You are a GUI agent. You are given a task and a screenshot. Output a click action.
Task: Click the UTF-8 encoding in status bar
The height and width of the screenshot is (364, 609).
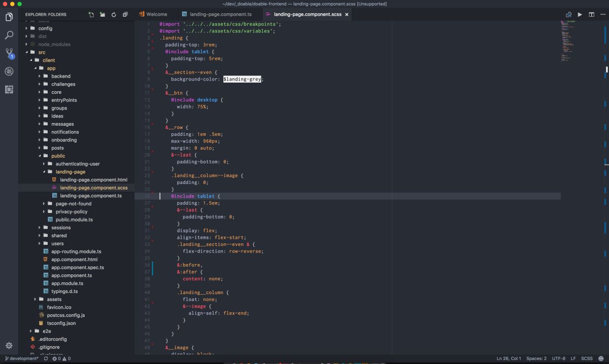[558, 358]
